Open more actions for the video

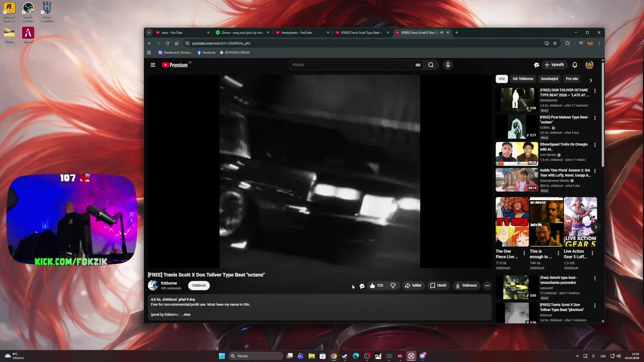(487, 286)
